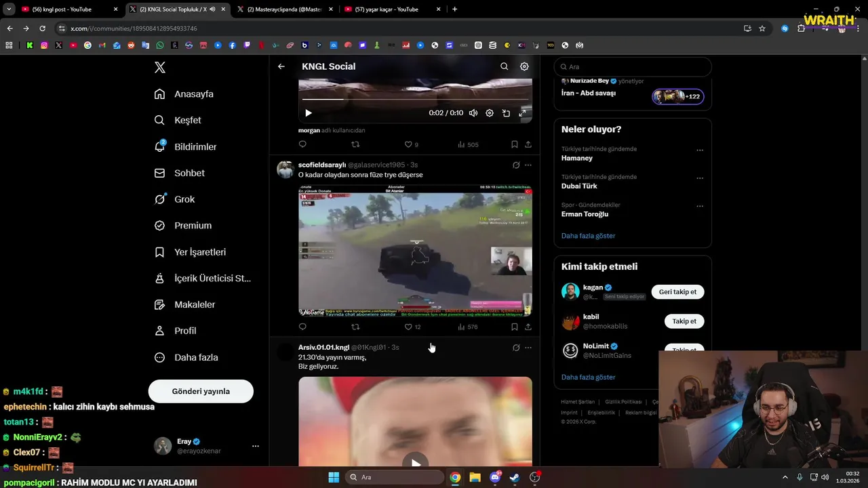This screenshot has height=488, width=868.
Task: Play the top video
Action: pos(309,113)
